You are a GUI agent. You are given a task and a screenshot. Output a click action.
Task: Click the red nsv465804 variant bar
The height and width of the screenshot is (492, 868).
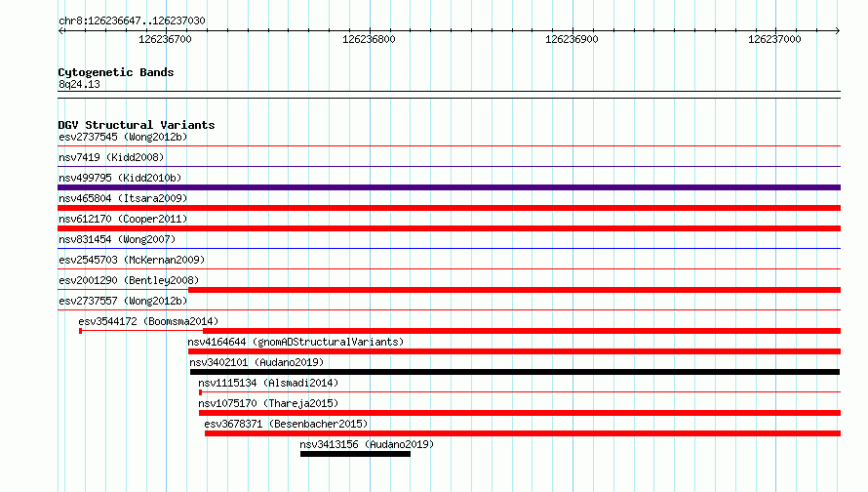click(449, 208)
